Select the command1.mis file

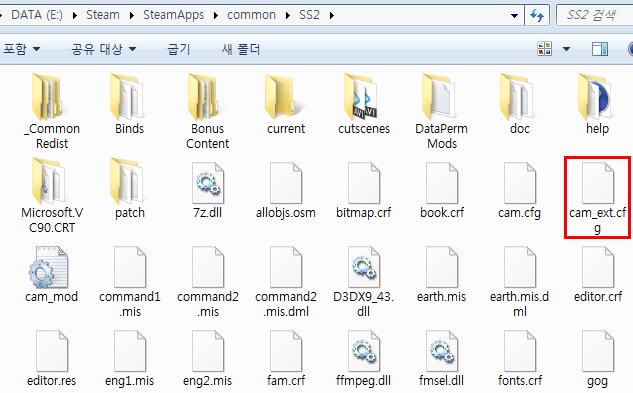[x=130, y=282]
